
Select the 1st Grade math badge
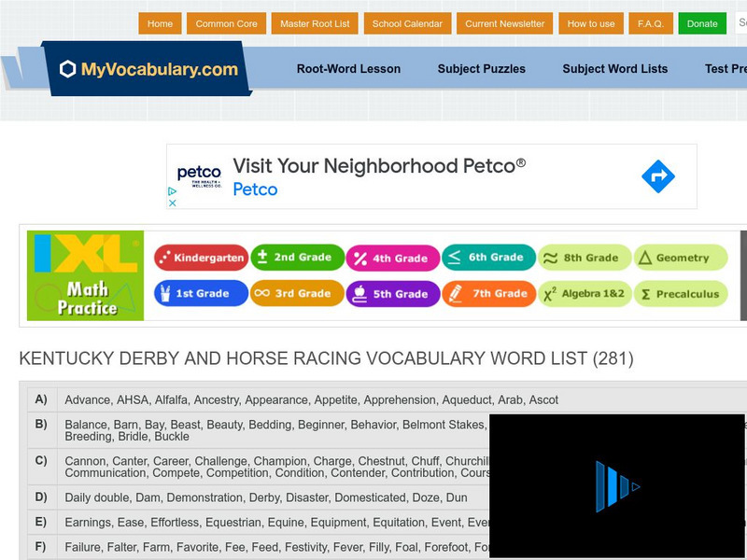tap(201, 293)
